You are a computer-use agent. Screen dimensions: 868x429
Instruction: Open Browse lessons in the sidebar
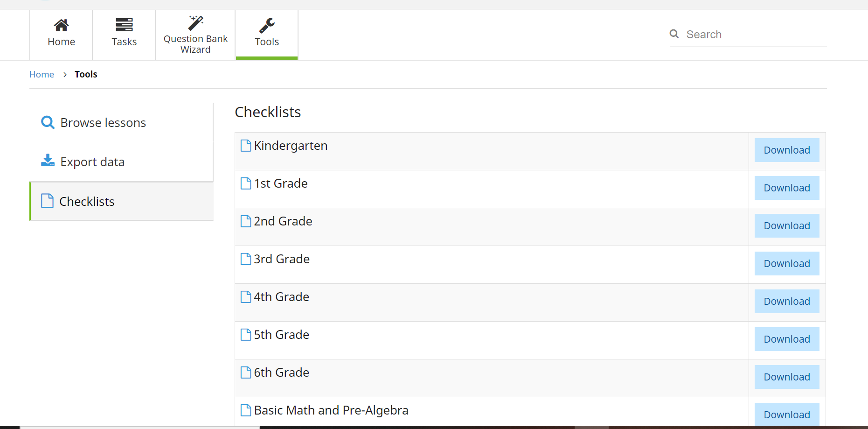[x=103, y=123]
